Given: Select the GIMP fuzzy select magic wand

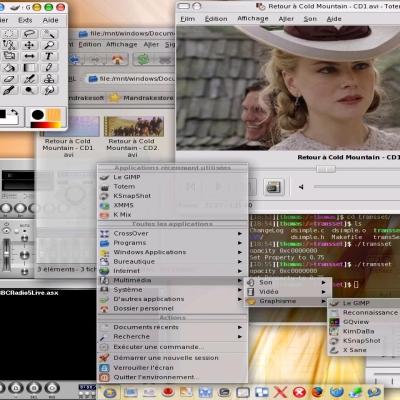Looking at the screenshot, I should [x=49, y=34].
